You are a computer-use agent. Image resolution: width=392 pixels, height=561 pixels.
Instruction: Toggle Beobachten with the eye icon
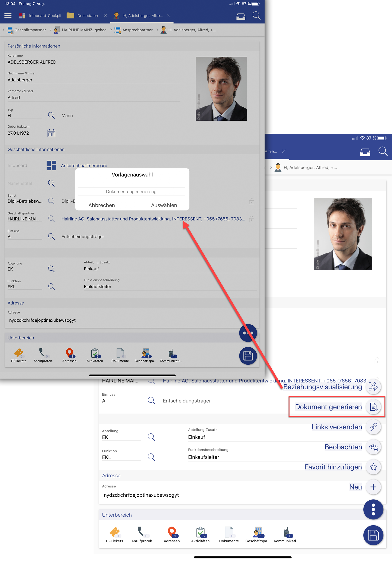tap(373, 447)
